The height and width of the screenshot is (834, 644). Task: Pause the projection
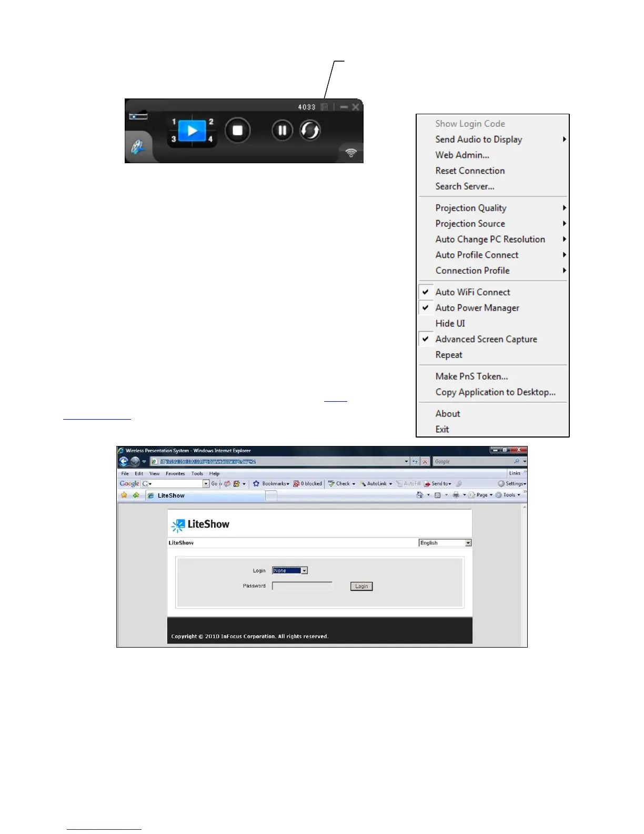pos(282,130)
